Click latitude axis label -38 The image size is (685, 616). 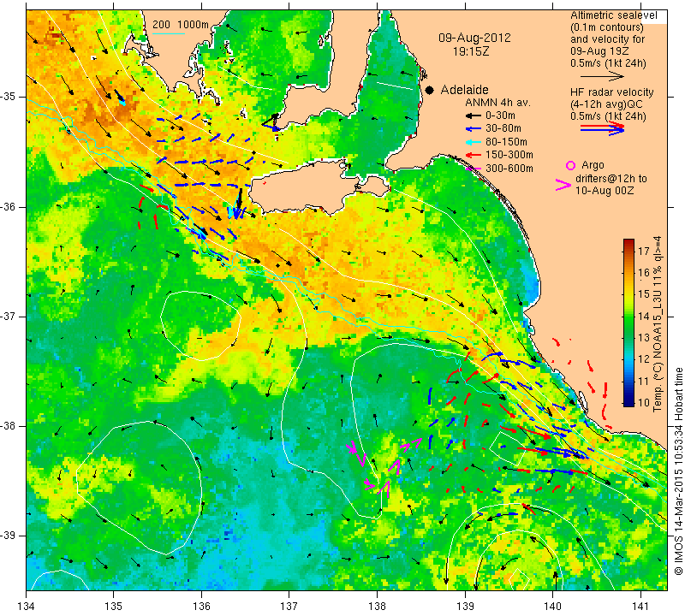[9, 426]
